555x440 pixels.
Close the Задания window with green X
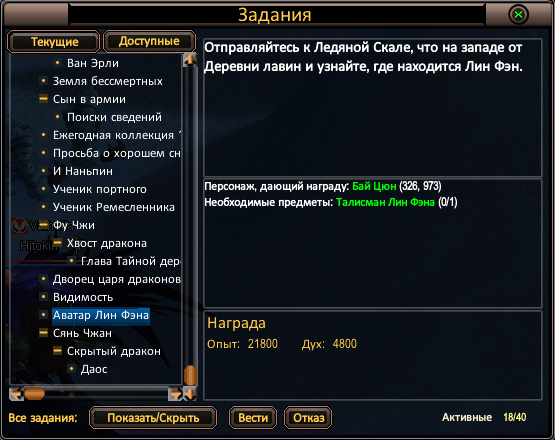coord(518,15)
